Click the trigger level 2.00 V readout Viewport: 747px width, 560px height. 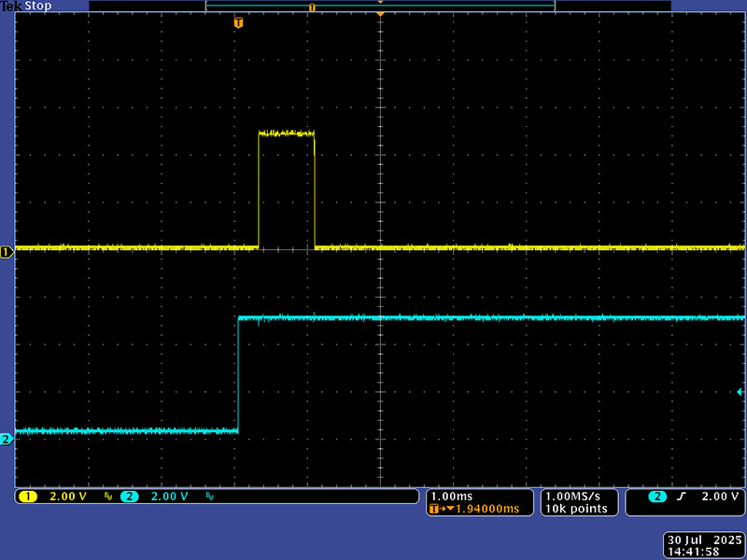pyautogui.click(x=719, y=497)
